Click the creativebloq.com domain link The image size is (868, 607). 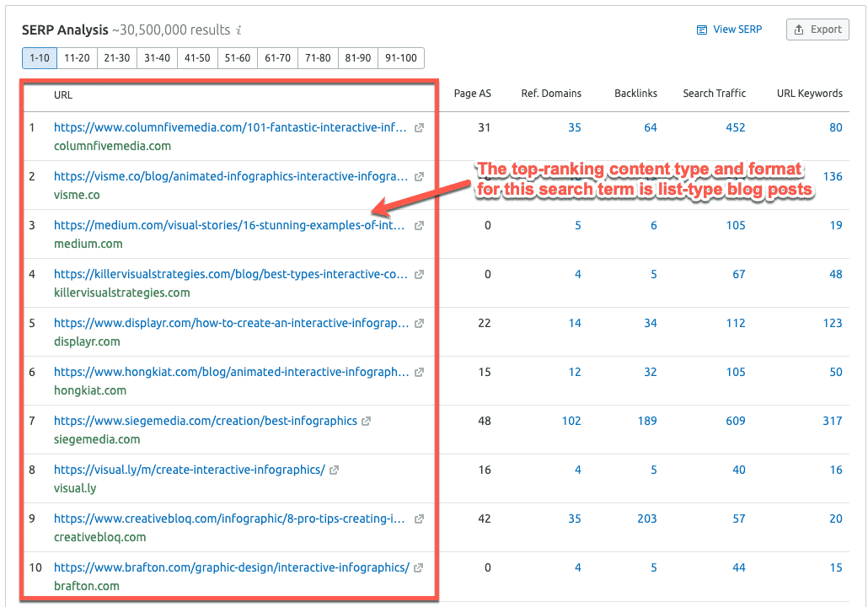[x=99, y=537]
